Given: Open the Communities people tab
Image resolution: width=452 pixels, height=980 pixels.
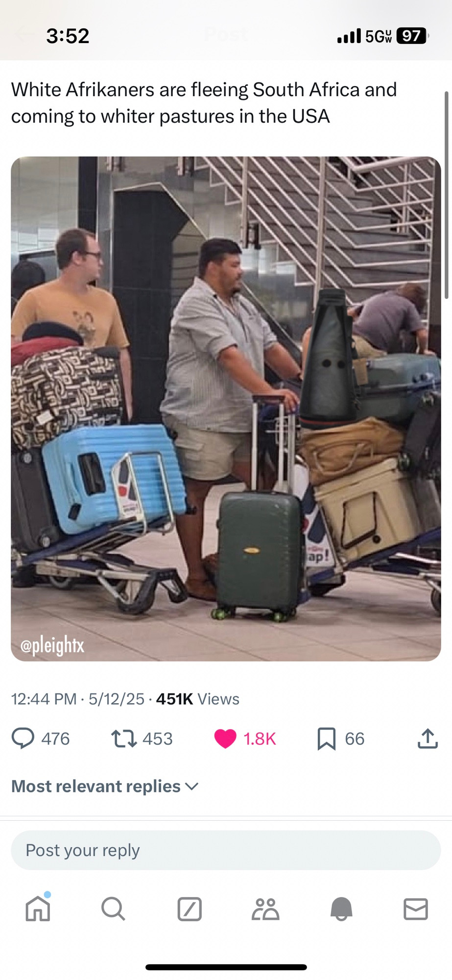Looking at the screenshot, I should click(265, 909).
